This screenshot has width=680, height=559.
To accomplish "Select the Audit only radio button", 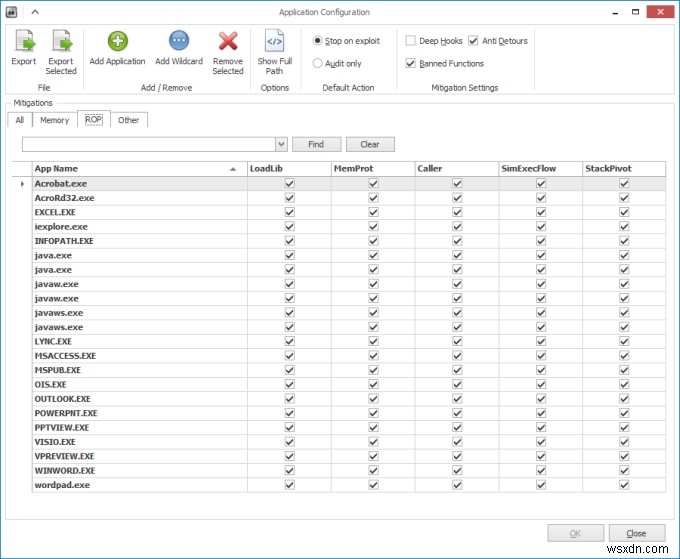I will pyautogui.click(x=317, y=63).
